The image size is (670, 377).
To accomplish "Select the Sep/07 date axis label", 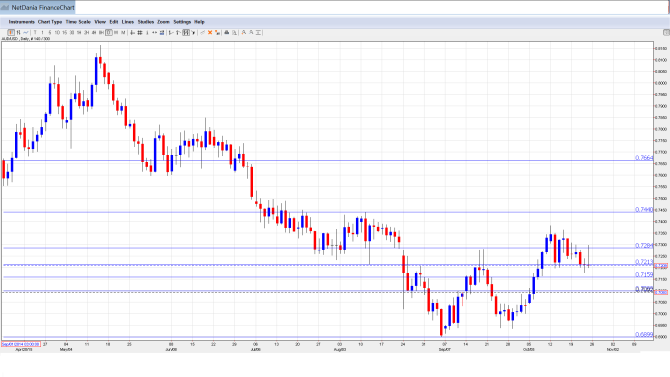I will point(445,349).
